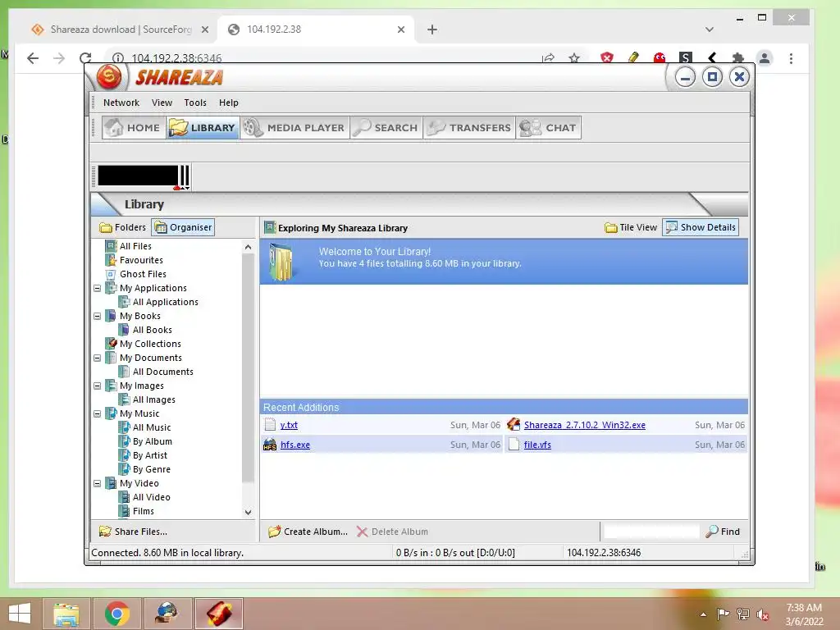Screen dimensions: 840x630
Task: Open the Help menu
Action: [x=228, y=103]
